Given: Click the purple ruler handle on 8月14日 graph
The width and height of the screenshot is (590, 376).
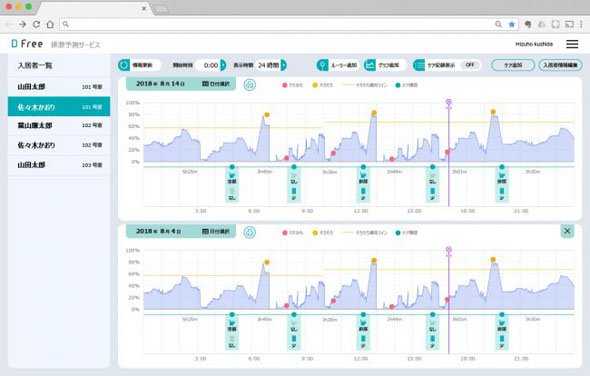Looking at the screenshot, I should [x=449, y=102].
